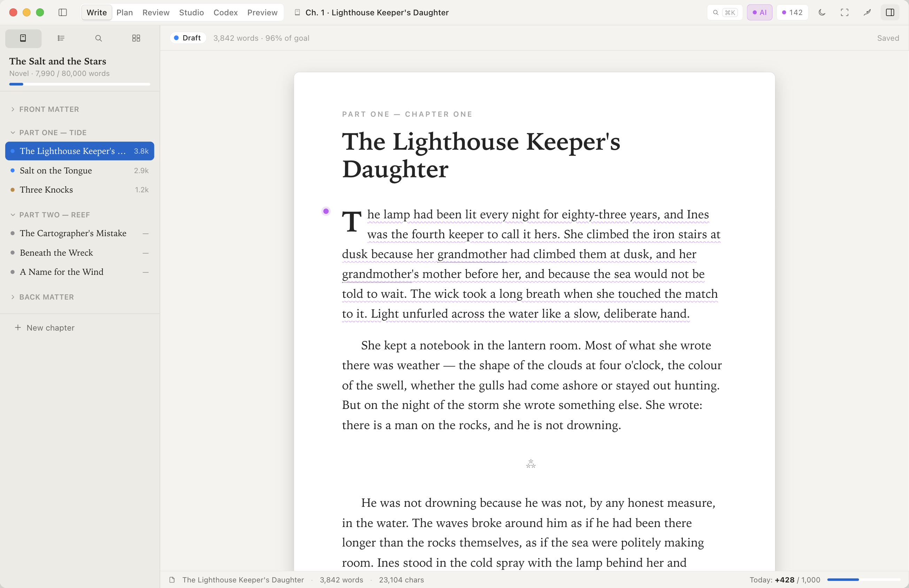Click the plus icon for New chapter
The width and height of the screenshot is (909, 588).
tap(17, 327)
